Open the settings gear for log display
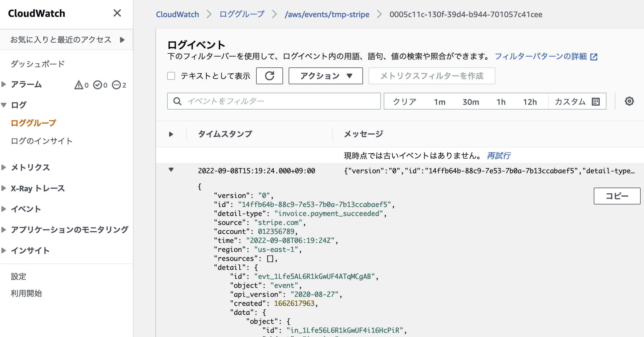 click(630, 101)
